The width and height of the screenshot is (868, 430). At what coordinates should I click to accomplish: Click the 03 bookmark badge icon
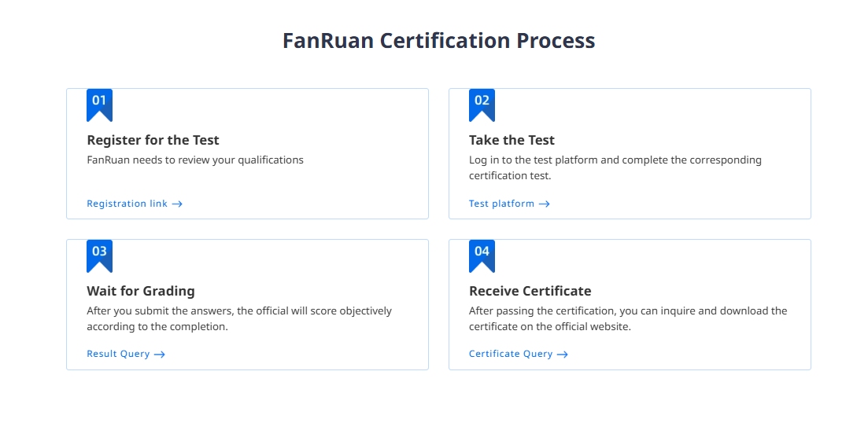[x=99, y=255]
